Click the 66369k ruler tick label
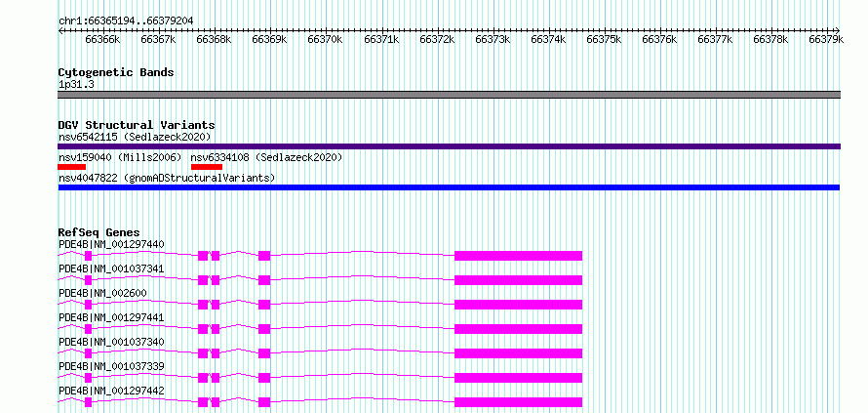 pyautogui.click(x=269, y=39)
